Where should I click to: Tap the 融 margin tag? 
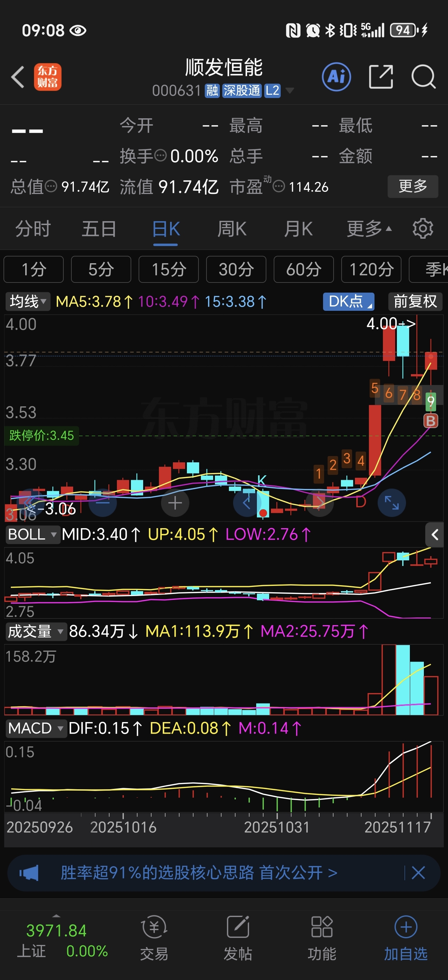[212, 91]
